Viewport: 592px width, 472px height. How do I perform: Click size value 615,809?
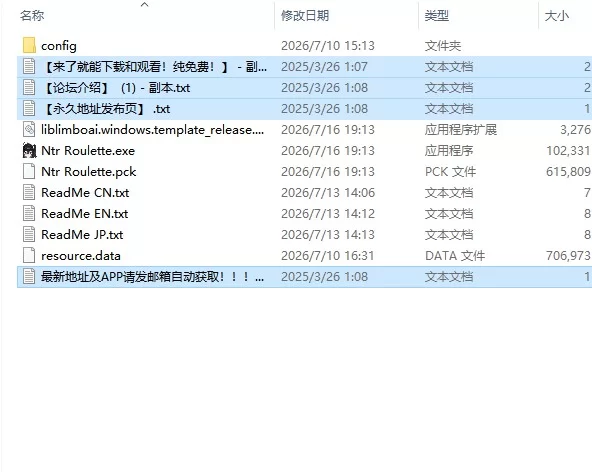(569, 172)
